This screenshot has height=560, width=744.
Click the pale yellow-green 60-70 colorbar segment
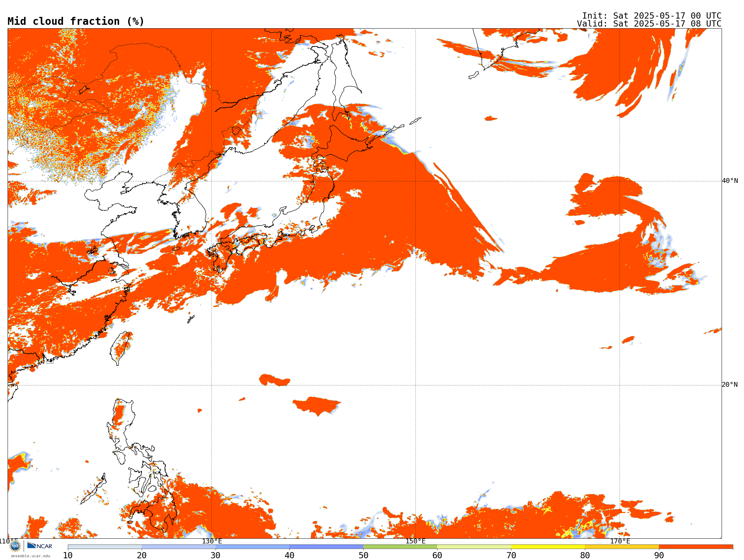click(474, 547)
